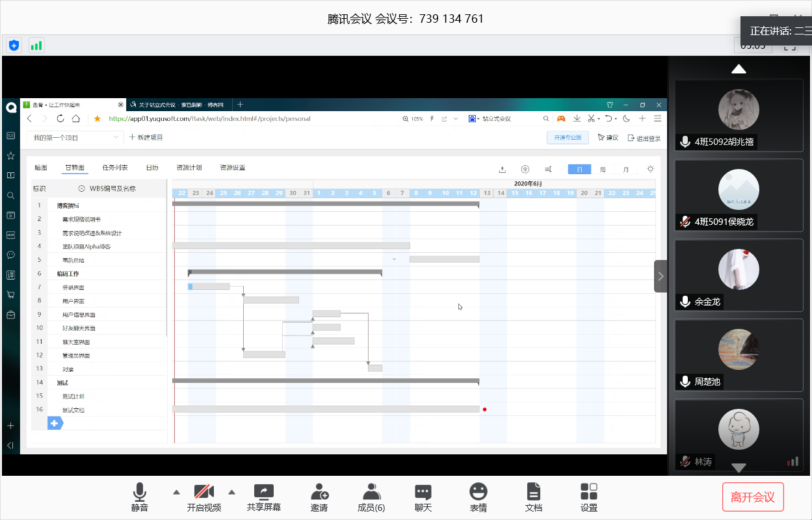Click the fullscreen icon at top right
This screenshot has height=520, width=812.
tap(789, 47)
